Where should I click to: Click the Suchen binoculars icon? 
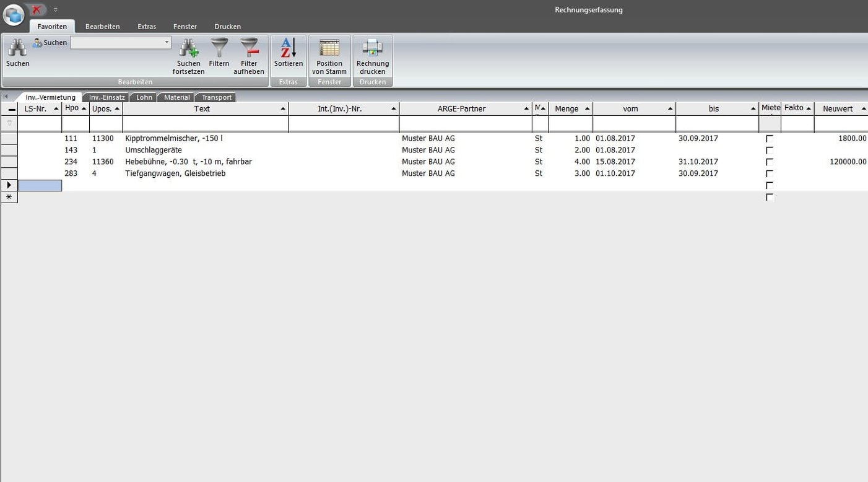pyautogui.click(x=17, y=48)
